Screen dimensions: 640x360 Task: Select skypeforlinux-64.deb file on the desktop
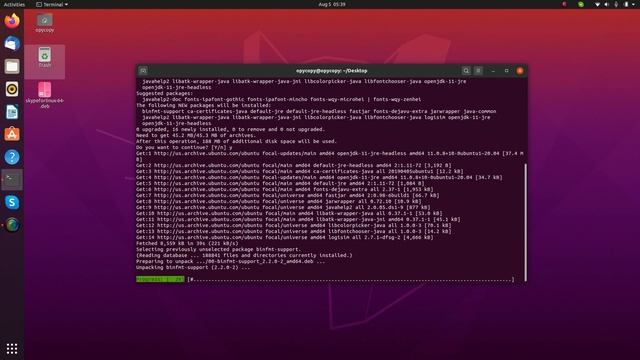(x=44, y=95)
